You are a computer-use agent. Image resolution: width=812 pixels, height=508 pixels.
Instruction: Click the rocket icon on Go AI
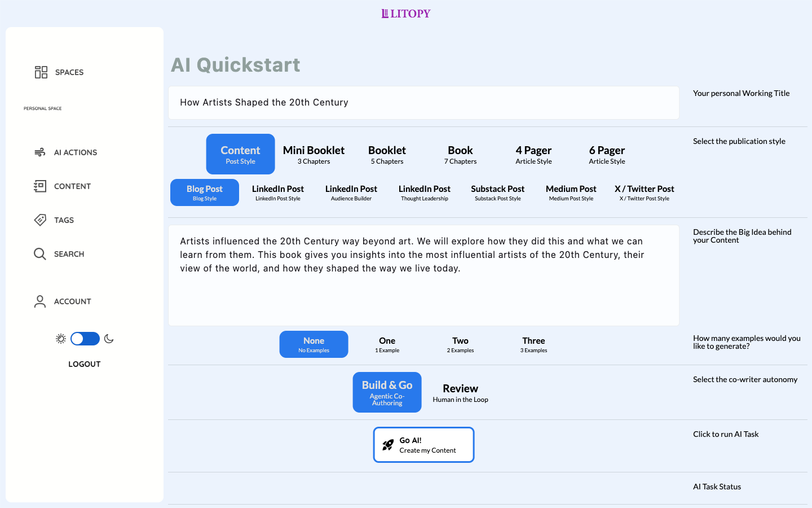click(x=388, y=445)
